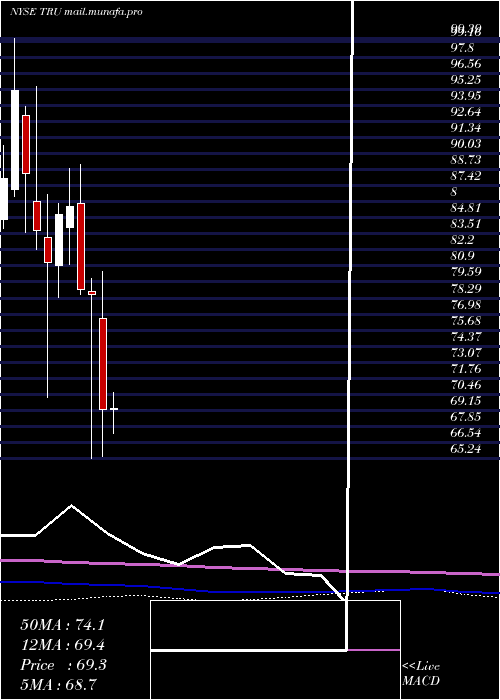Select the 76.98 price axis label
500x700 pixels.
click(x=466, y=305)
